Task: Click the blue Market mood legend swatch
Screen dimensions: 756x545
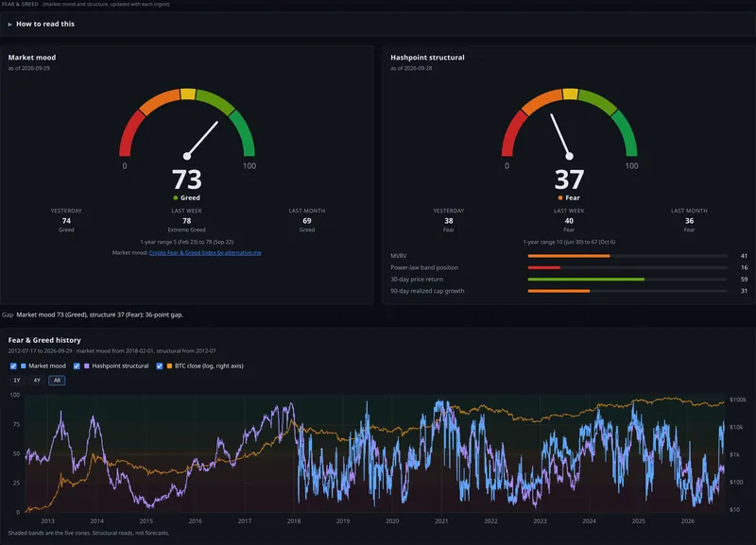Action: pyautogui.click(x=23, y=366)
